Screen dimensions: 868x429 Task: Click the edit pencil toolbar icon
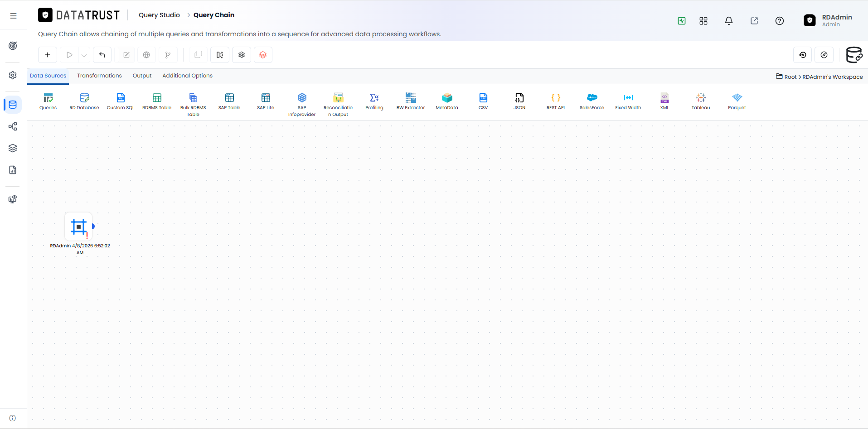(126, 55)
